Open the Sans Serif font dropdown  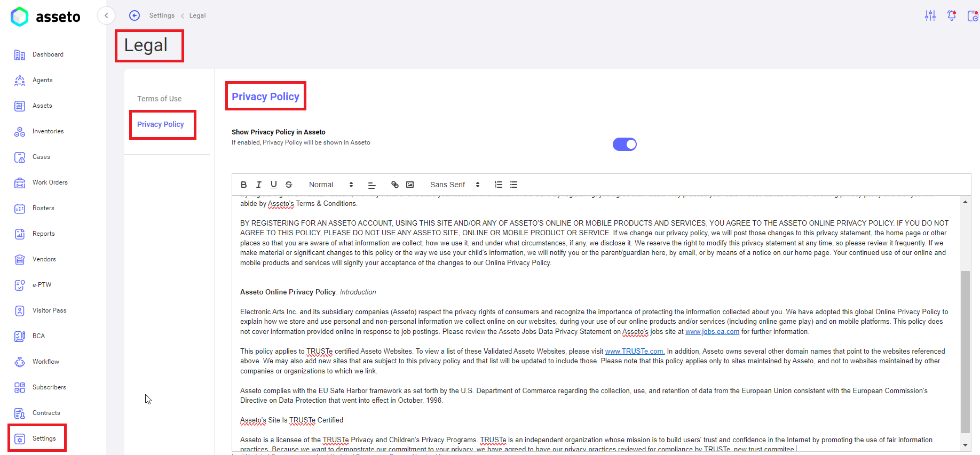pyautogui.click(x=455, y=185)
